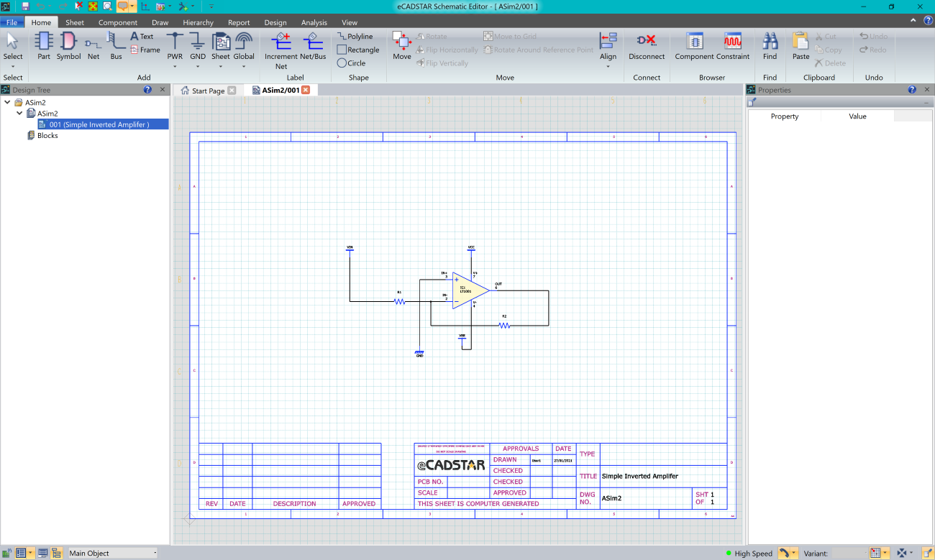Click the Disconnect tool
The width and height of the screenshot is (935, 560).
(647, 45)
